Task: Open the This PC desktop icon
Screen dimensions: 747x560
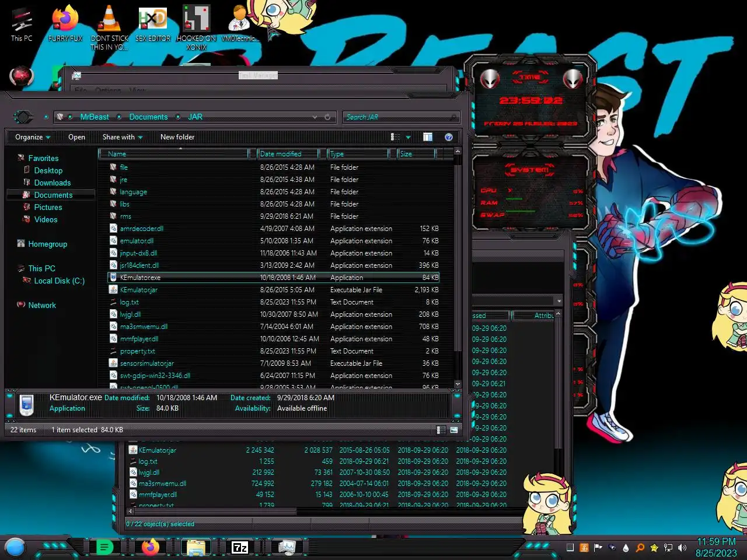Action: 22,24
